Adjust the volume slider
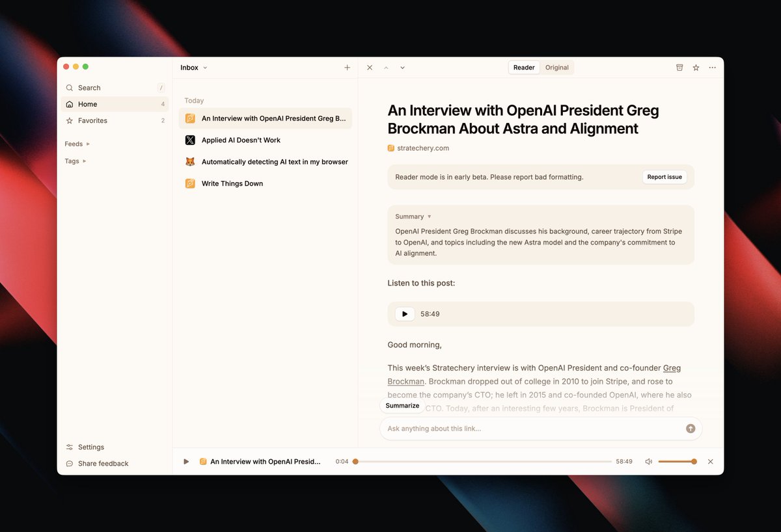Image resolution: width=781 pixels, height=532 pixels. coord(677,462)
